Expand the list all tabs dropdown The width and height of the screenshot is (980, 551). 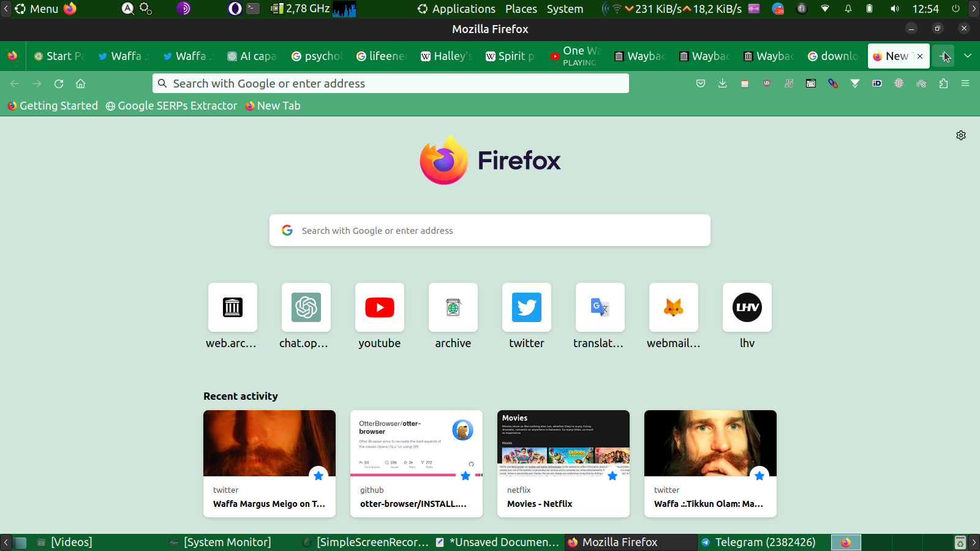[968, 56]
